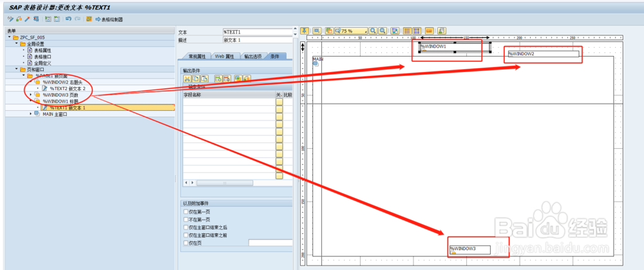The image size is (644, 270).
Task: Toggle the align-to-grid icon
Action: click(x=417, y=31)
